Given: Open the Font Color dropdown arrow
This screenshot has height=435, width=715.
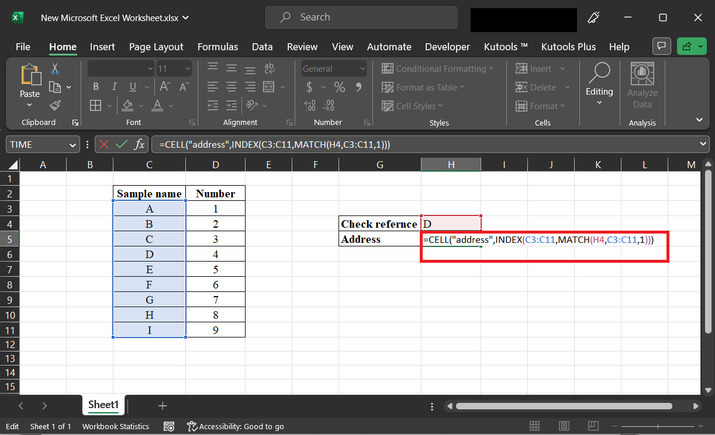Looking at the screenshot, I should click(x=171, y=106).
